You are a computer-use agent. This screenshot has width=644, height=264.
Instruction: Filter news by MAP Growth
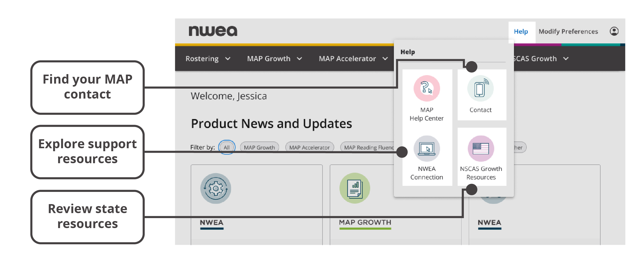tap(259, 147)
